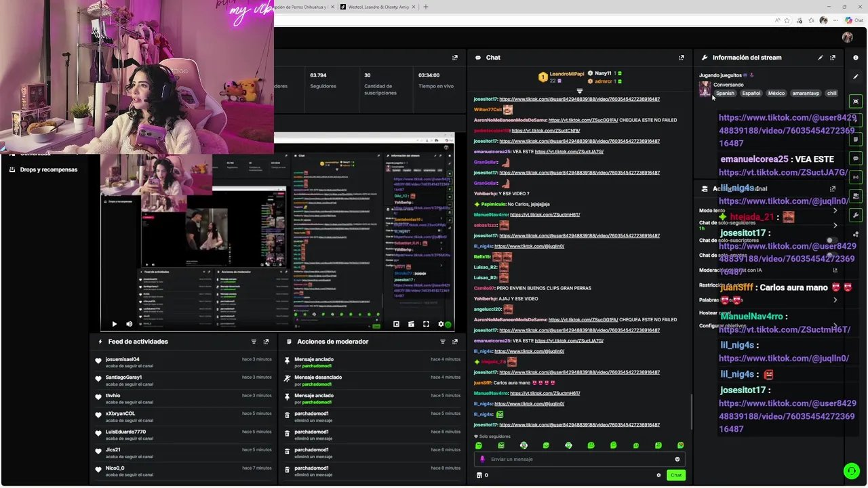The height and width of the screenshot is (488, 868).
Task: Open picture-in-picture for stream preview
Action: point(396,324)
